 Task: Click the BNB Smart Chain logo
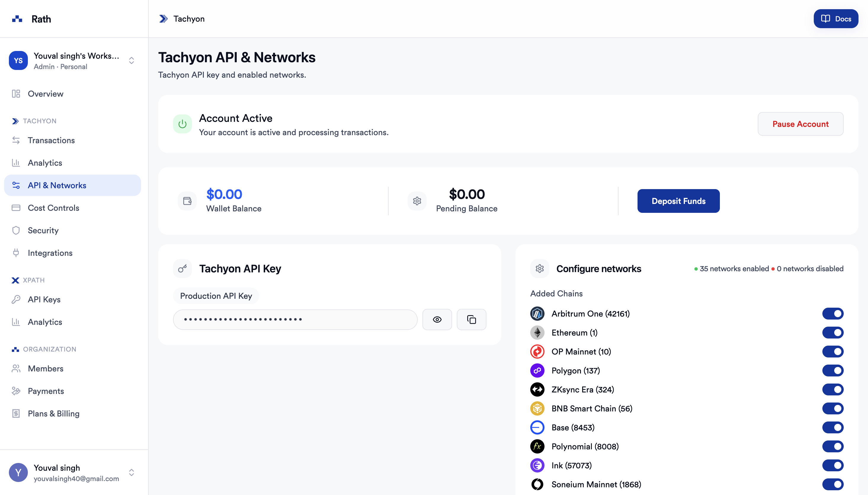pyautogui.click(x=537, y=408)
